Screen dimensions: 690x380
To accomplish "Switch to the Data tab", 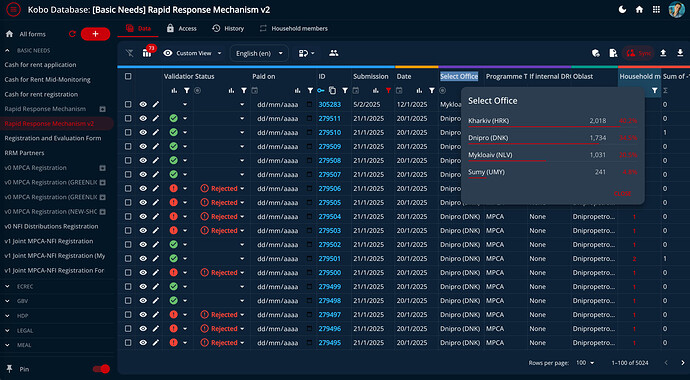I will [138, 28].
